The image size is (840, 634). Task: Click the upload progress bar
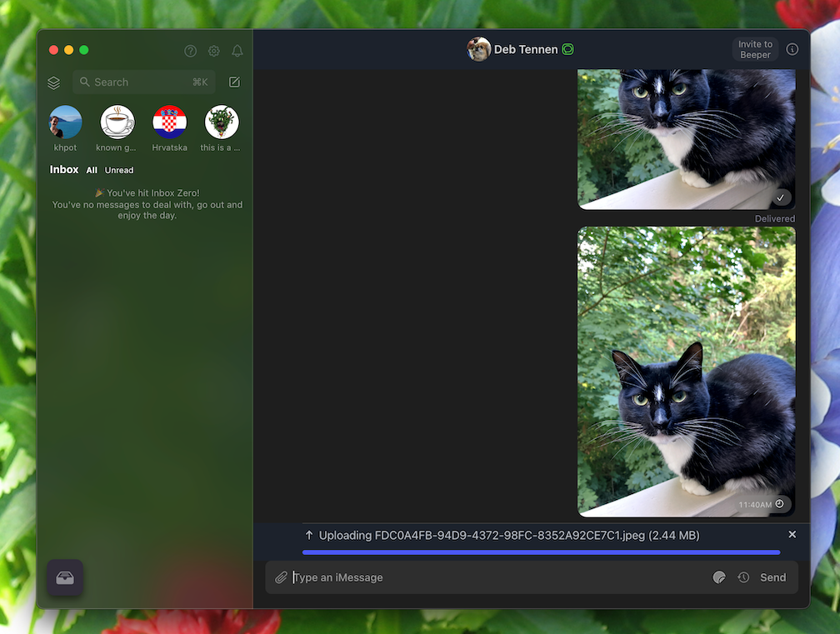[x=541, y=552]
